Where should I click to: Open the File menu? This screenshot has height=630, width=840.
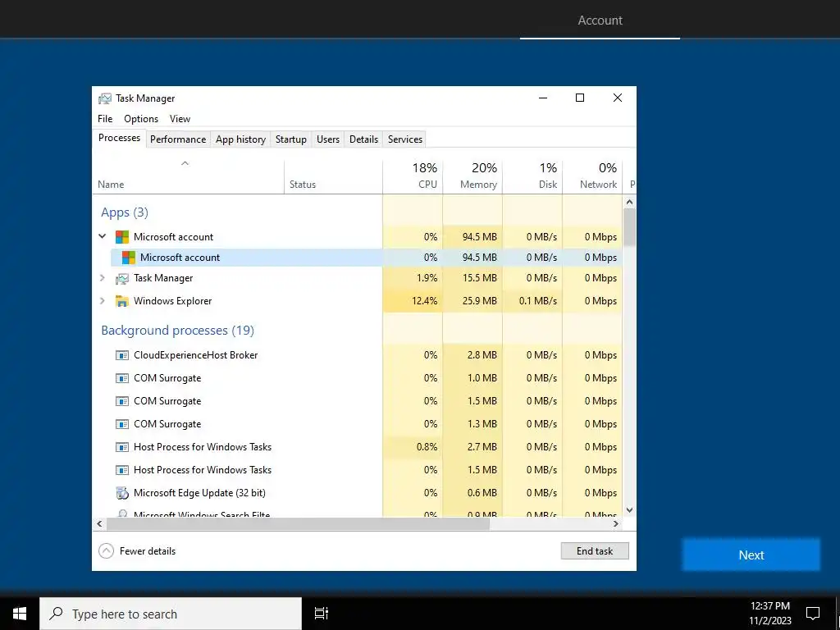[x=105, y=119]
